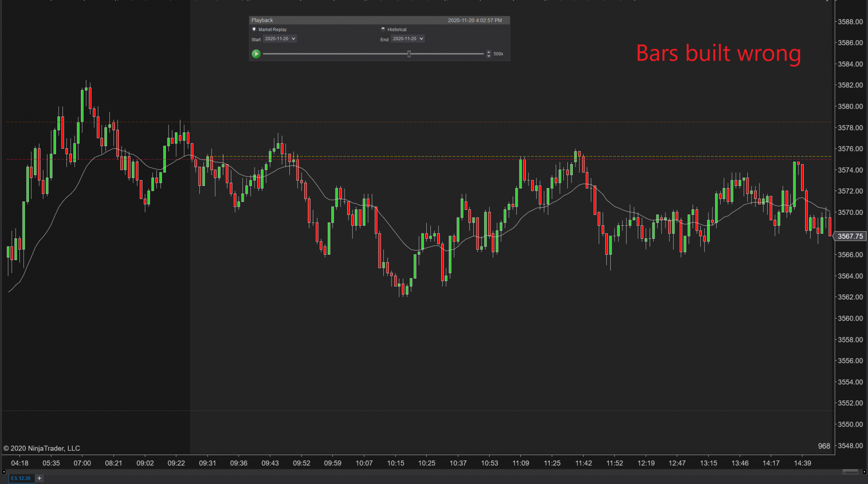
Task: Click the 3576.00 price axis label
Action: pyautogui.click(x=850, y=149)
